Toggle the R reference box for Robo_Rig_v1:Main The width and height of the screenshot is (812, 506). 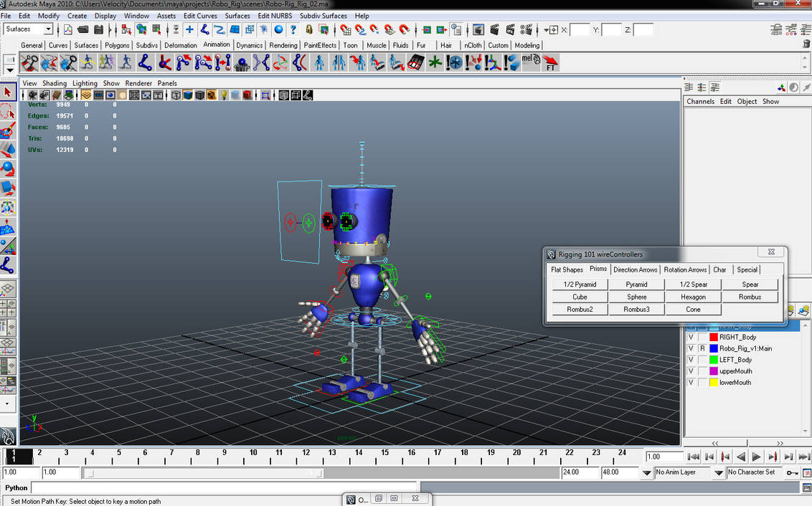point(702,348)
